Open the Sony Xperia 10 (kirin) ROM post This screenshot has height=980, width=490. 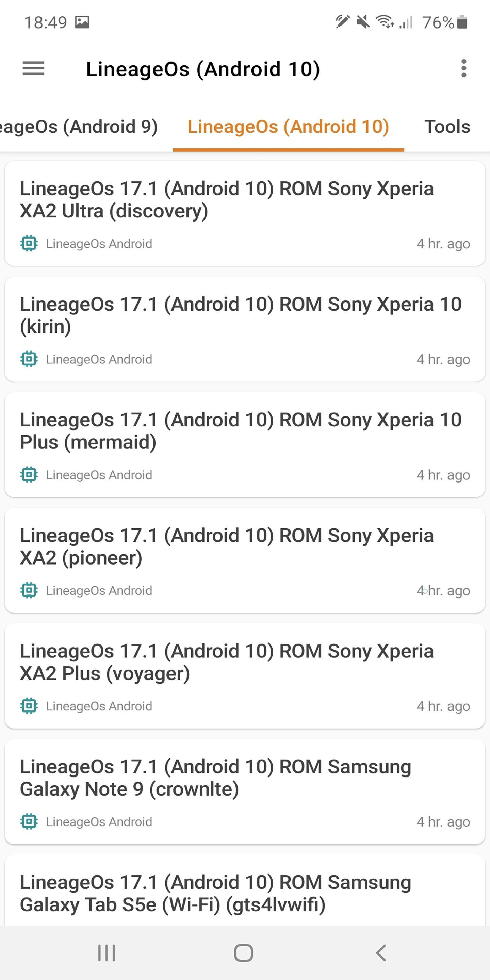[x=241, y=315]
